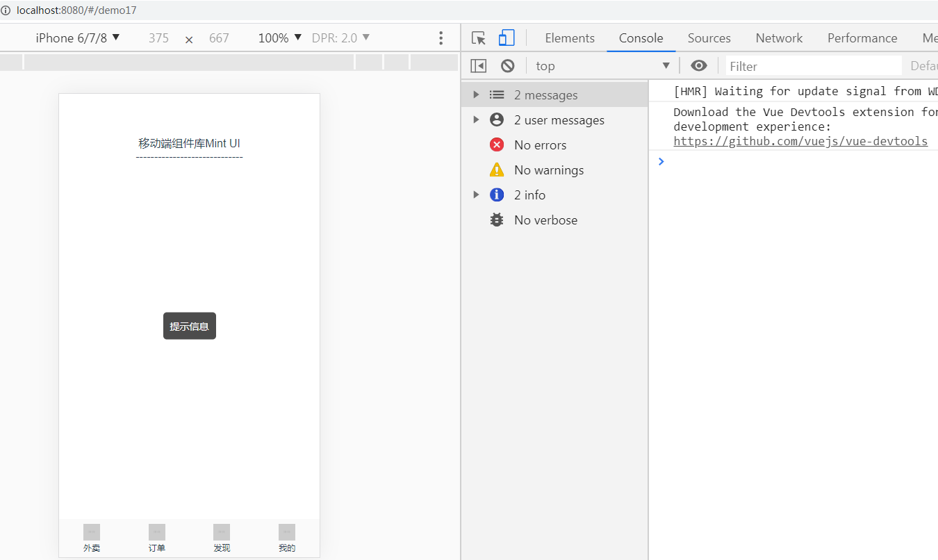Switch to the Elements tab
938x560 pixels.
tap(570, 38)
